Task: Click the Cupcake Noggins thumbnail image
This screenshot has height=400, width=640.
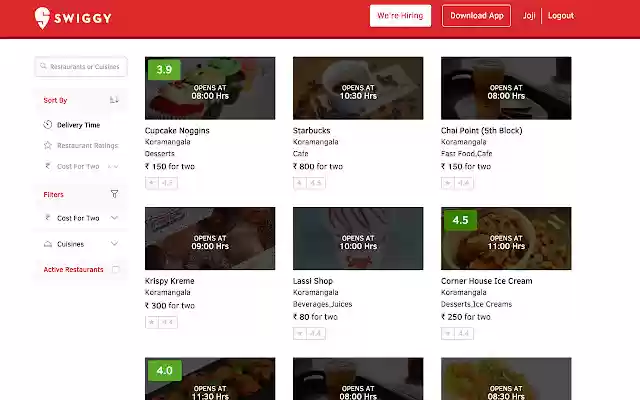Action: (x=210, y=88)
